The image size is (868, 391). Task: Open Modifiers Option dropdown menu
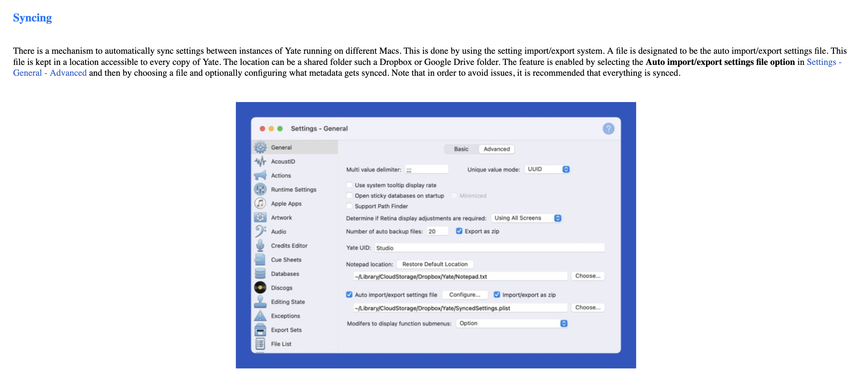(511, 323)
